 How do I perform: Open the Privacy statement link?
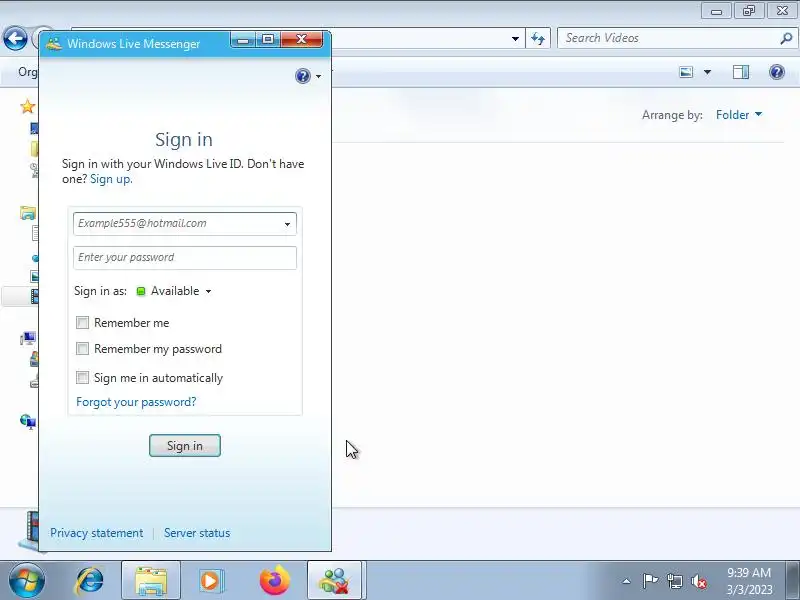coord(96,533)
